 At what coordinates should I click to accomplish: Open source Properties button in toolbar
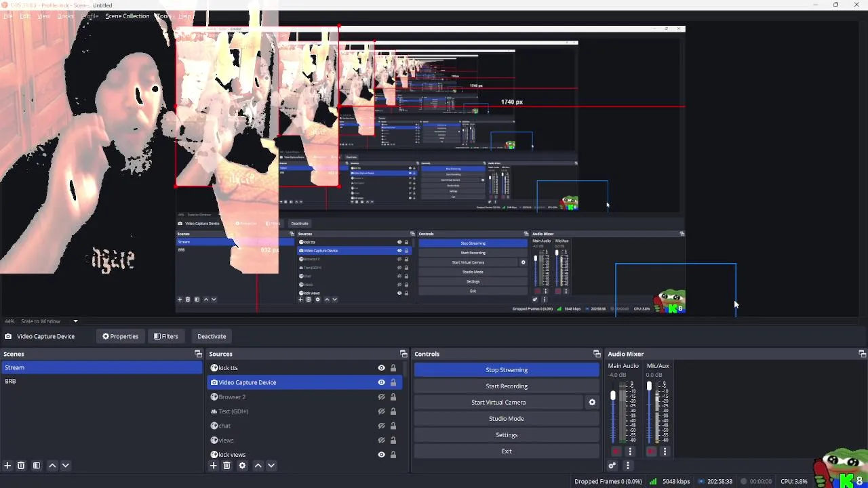tap(120, 336)
